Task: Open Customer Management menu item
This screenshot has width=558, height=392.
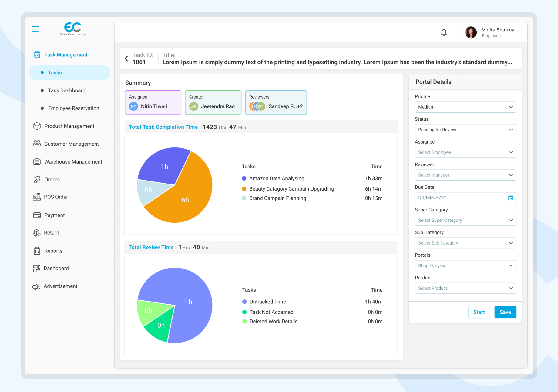Action: click(x=72, y=144)
